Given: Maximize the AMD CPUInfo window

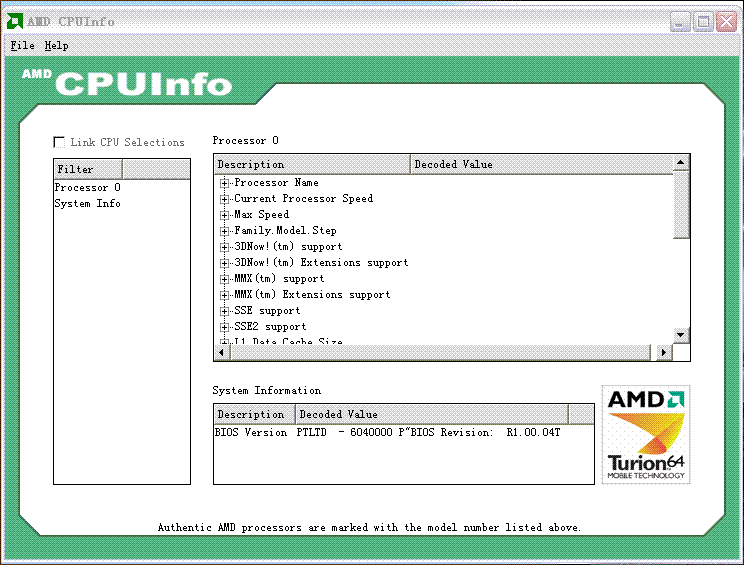Looking at the screenshot, I should pos(703,22).
